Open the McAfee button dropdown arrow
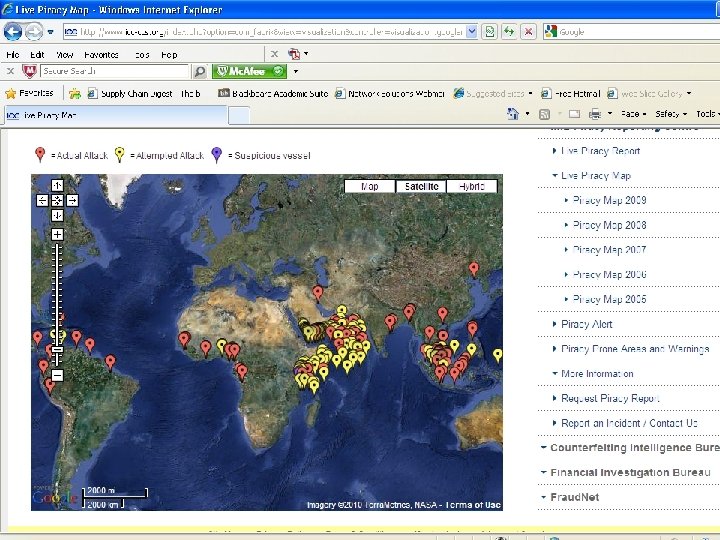Screen dimensions: 720x540 (x=296, y=71)
